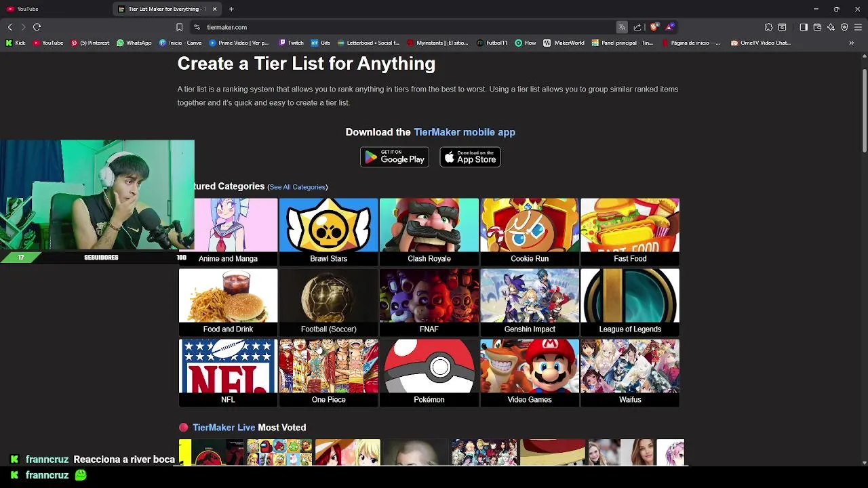This screenshot has height=488, width=868.
Task: Open the Brave Wallet icon
Action: click(x=817, y=27)
